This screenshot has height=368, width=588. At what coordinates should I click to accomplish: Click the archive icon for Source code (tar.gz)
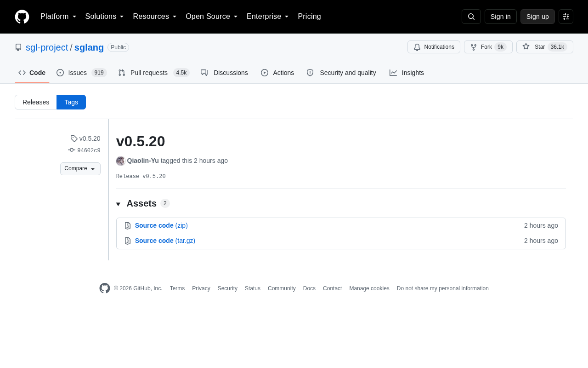pyautogui.click(x=128, y=241)
